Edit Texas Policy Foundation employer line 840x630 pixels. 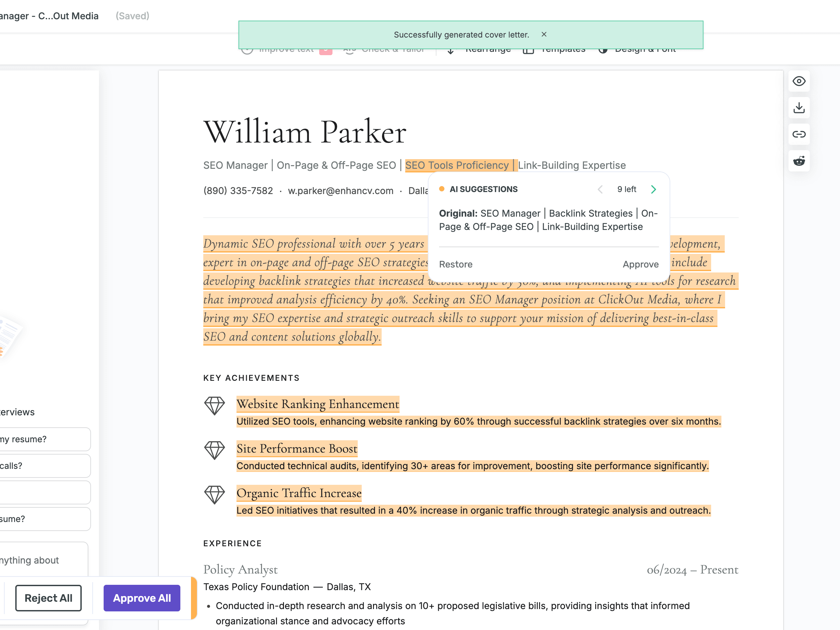[287, 587]
